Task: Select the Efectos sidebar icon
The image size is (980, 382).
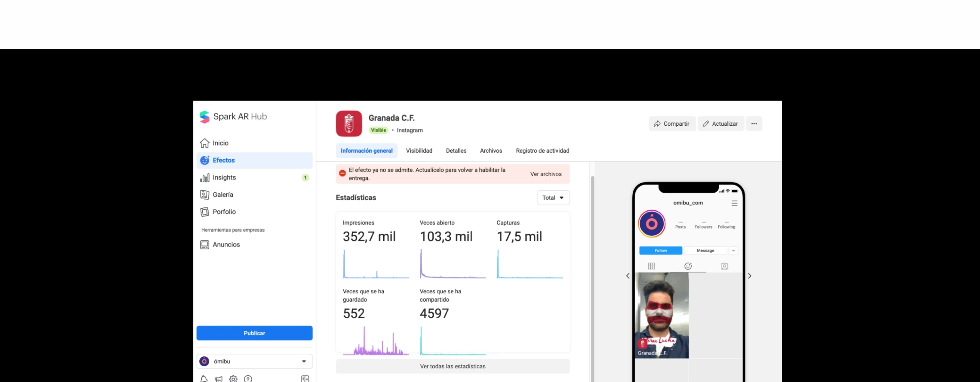Action: [x=205, y=160]
